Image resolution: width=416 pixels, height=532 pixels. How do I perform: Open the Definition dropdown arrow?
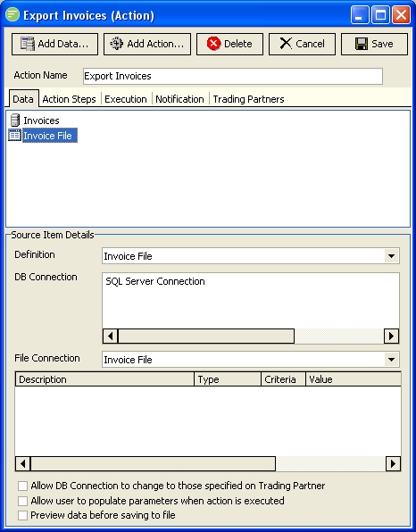[x=391, y=256]
